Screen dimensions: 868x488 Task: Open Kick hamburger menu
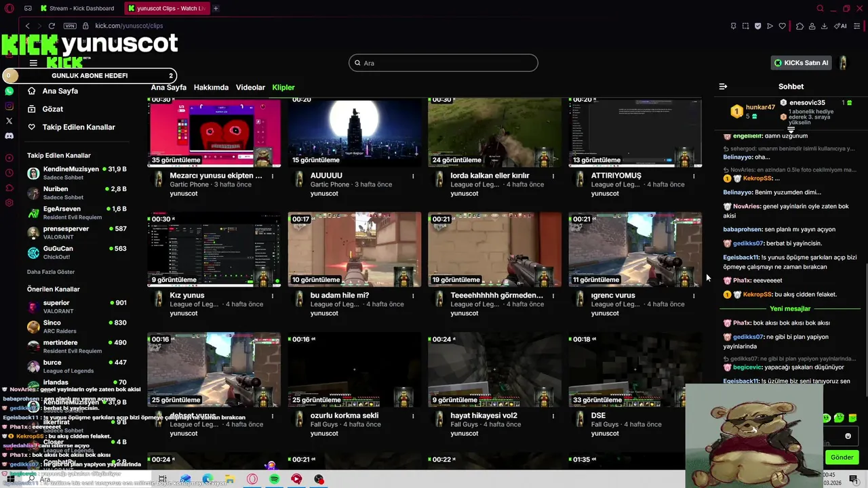pos(33,63)
